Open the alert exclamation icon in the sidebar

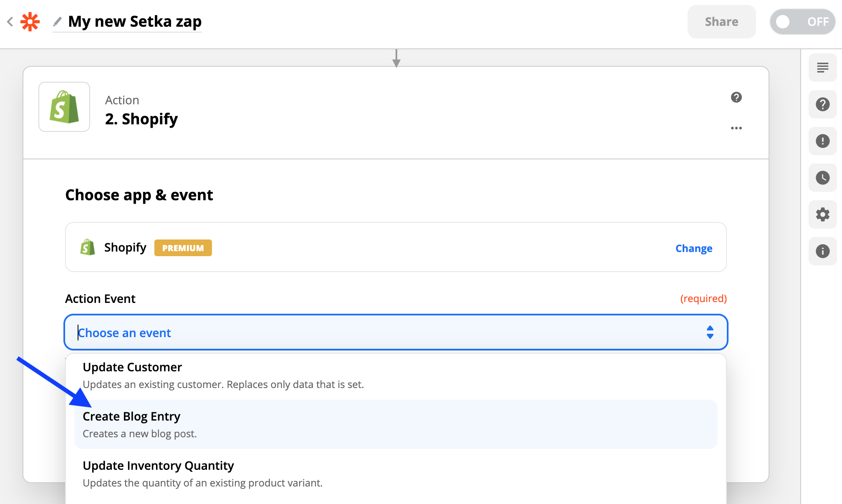point(822,141)
